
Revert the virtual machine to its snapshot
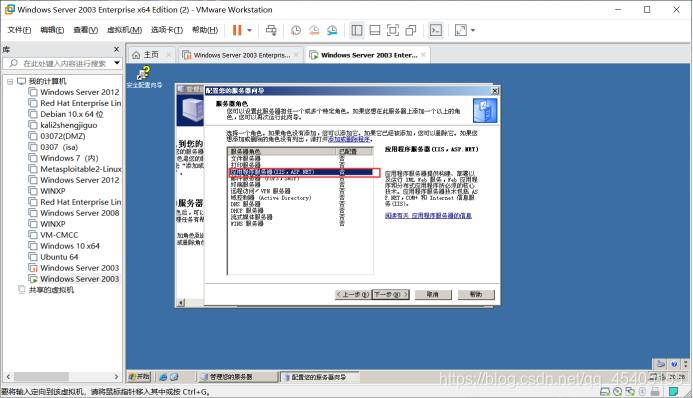tap(314, 30)
